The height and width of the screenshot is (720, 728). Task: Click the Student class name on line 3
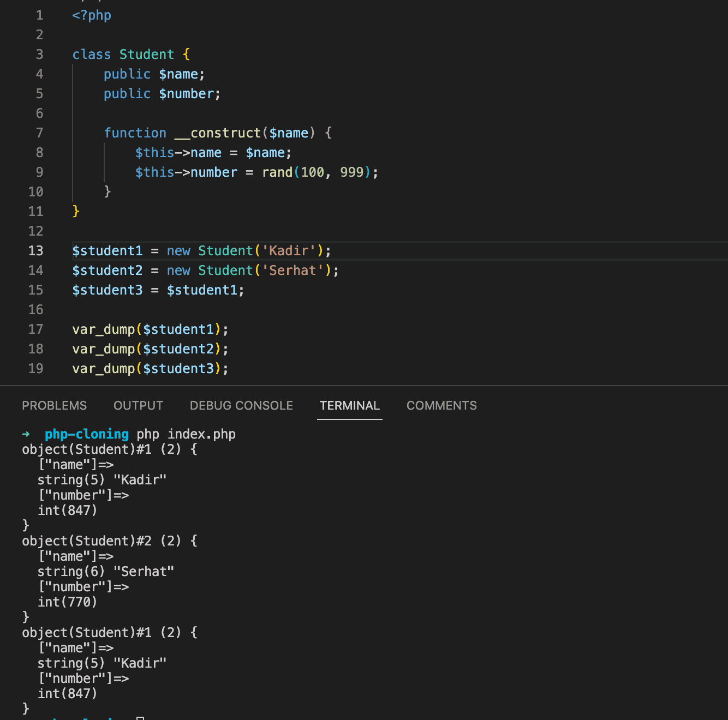146,55
